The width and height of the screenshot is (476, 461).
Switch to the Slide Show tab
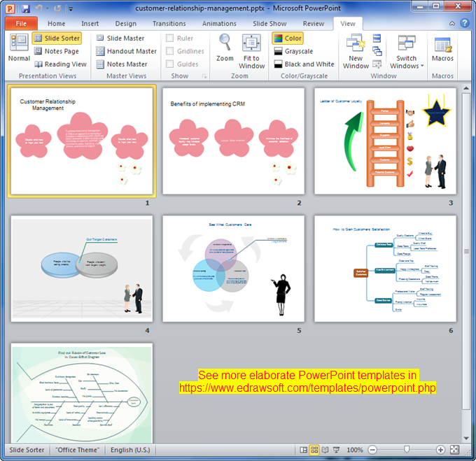(x=269, y=23)
